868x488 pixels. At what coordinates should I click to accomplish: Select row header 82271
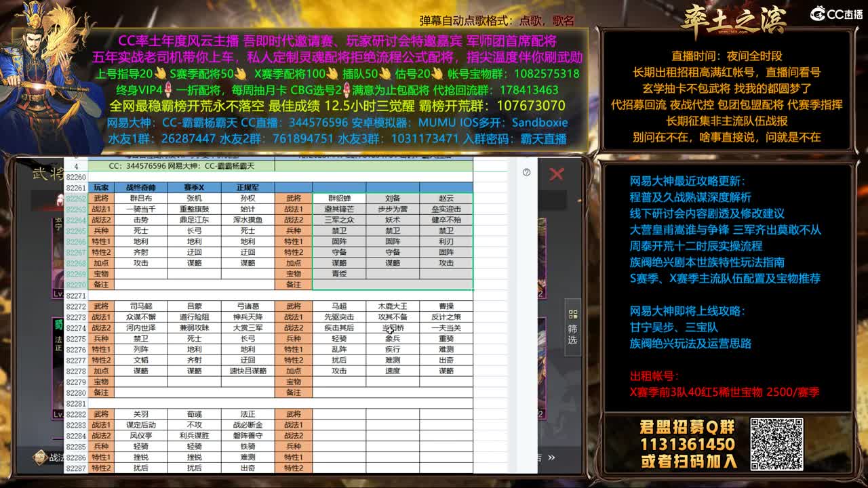[76, 296]
